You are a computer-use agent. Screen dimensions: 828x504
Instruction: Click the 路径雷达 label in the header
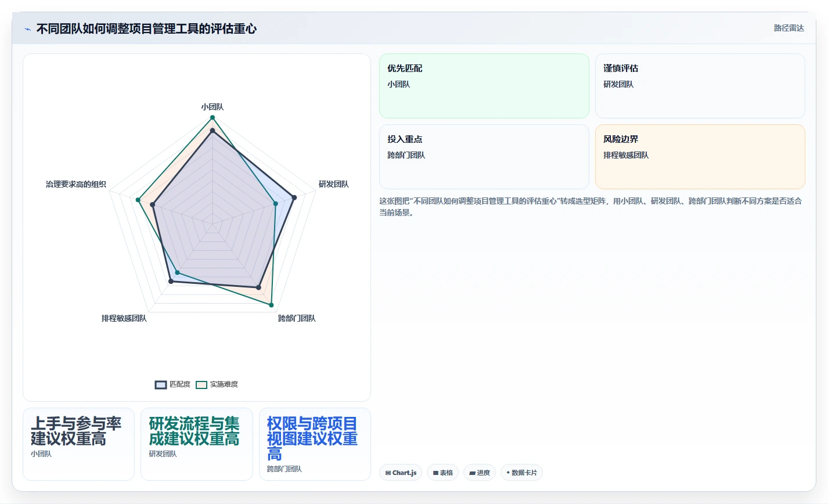pos(789,28)
